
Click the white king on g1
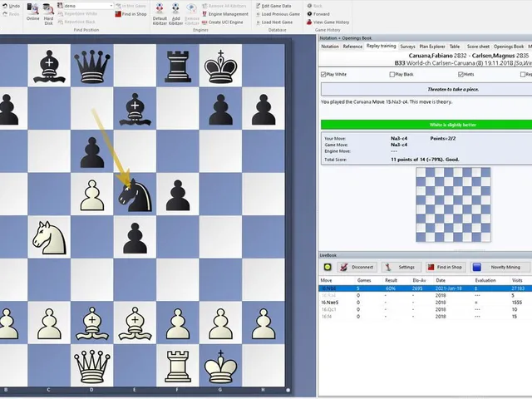pyautogui.click(x=220, y=367)
